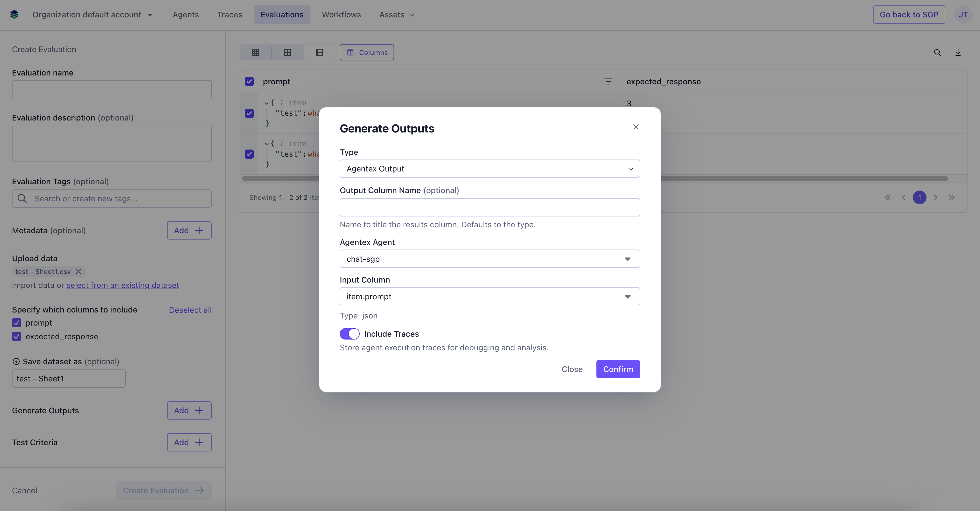Expand the Agentex Agent chat-sgp dropdown
This screenshot has width=980, height=511.
tap(490, 259)
